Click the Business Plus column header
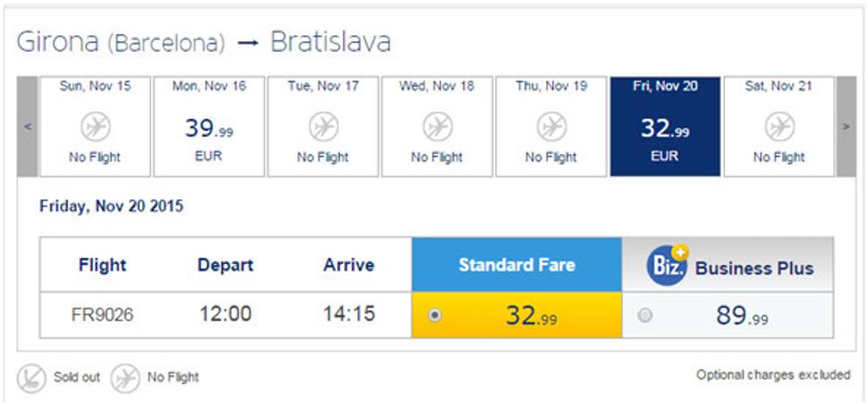This screenshot has width=868, height=404. pos(728,264)
